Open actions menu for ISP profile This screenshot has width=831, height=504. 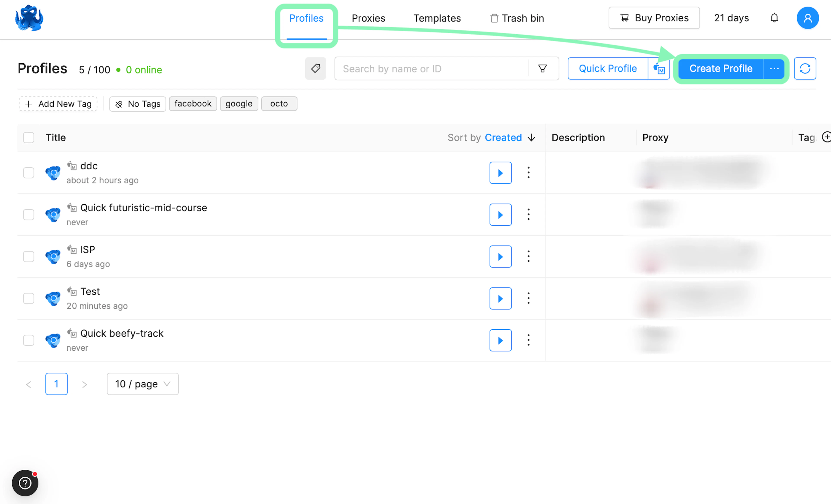click(x=528, y=256)
